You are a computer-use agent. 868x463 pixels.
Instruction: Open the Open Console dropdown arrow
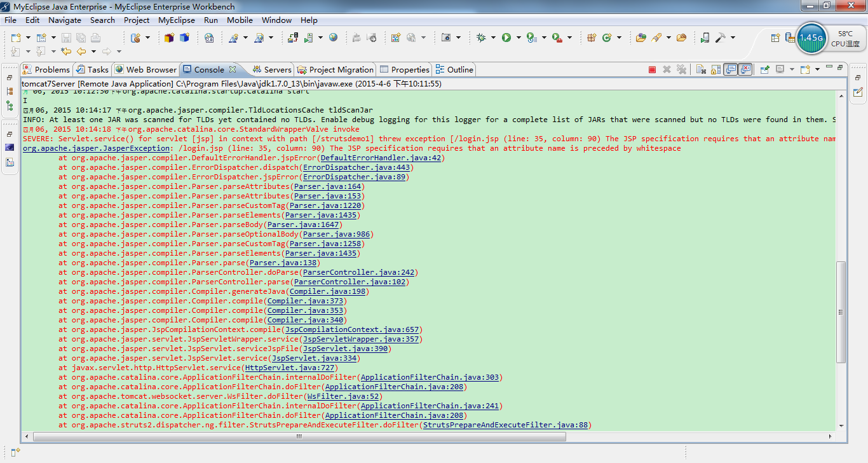tap(817, 69)
